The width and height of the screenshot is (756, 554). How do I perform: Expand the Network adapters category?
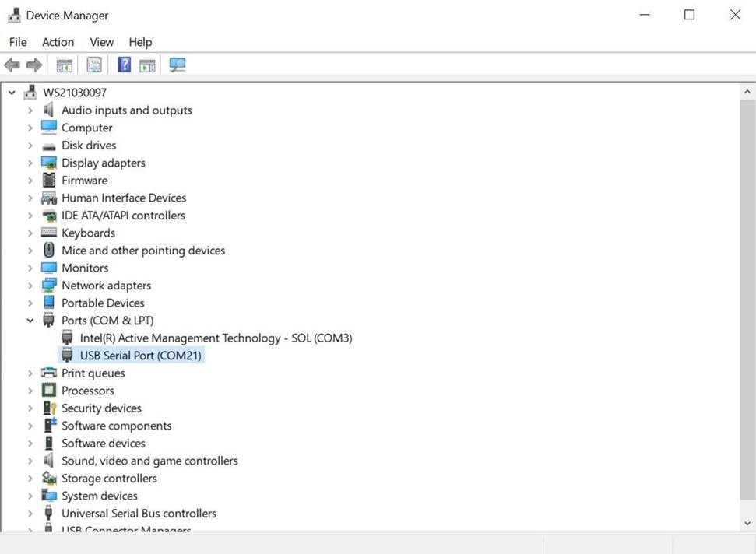tap(30, 286)
